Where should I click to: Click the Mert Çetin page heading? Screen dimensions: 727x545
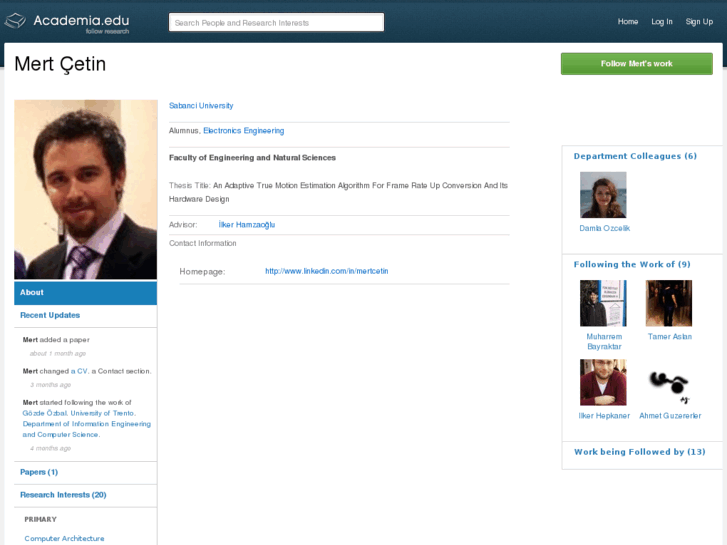pyautogui.click(x=60, y=64)
